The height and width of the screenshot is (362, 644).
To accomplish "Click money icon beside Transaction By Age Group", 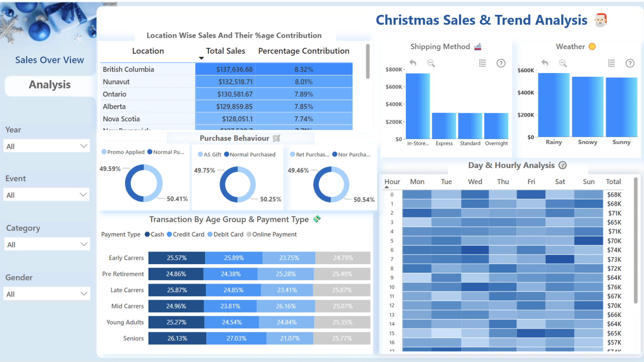I will pos(317,219).
